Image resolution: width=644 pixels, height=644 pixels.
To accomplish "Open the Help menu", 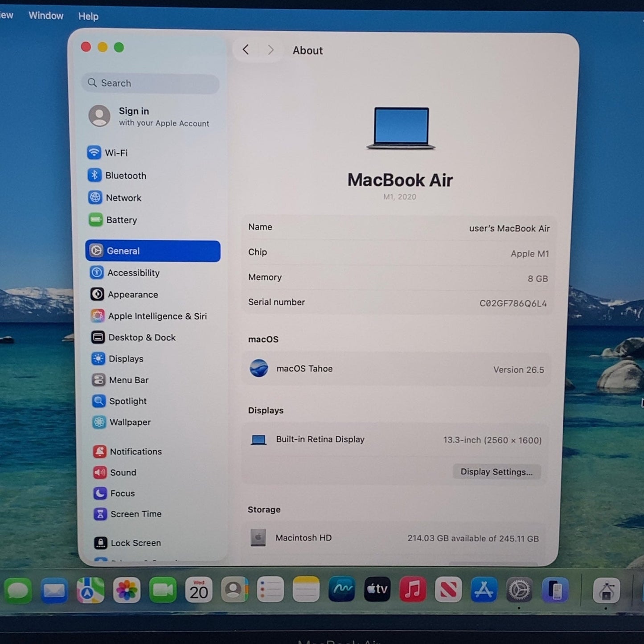I will click(x=88, y=16).
